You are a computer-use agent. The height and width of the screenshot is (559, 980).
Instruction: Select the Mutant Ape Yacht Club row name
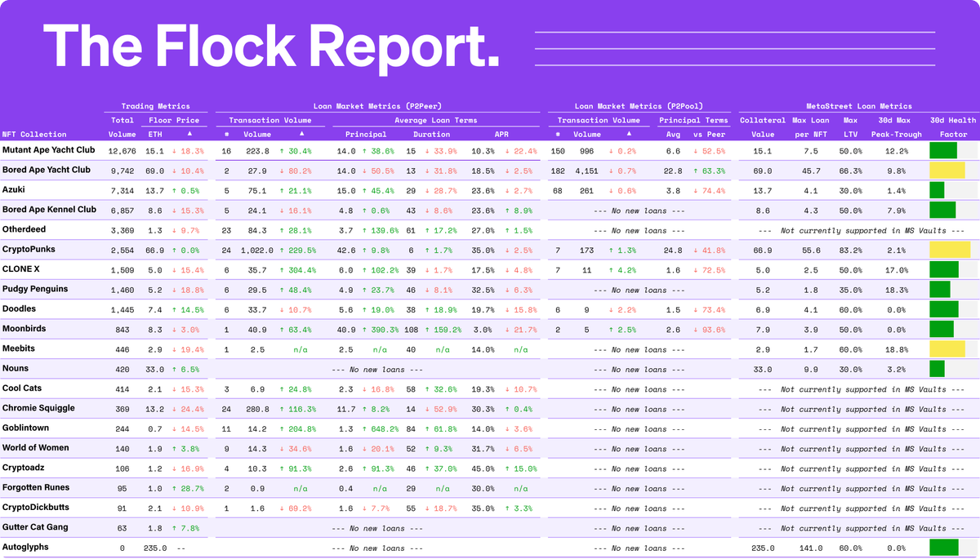click(49, 150)
